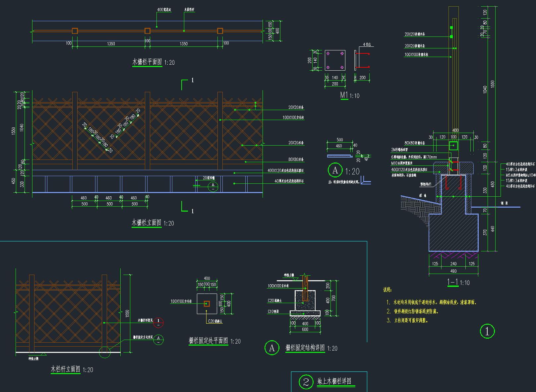Click the A callout bubble in fence elevation
The width and height of the screenshot is (536, 392).
(213, 186)
